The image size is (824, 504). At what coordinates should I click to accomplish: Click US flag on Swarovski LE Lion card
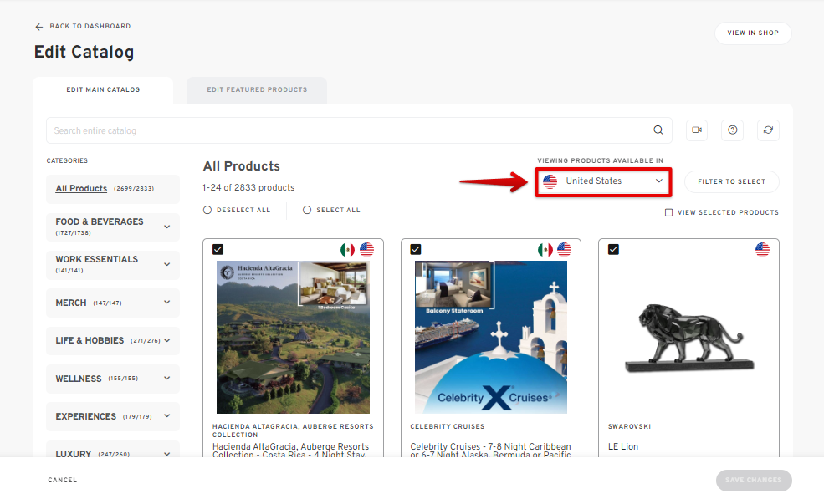click(763, 250)
